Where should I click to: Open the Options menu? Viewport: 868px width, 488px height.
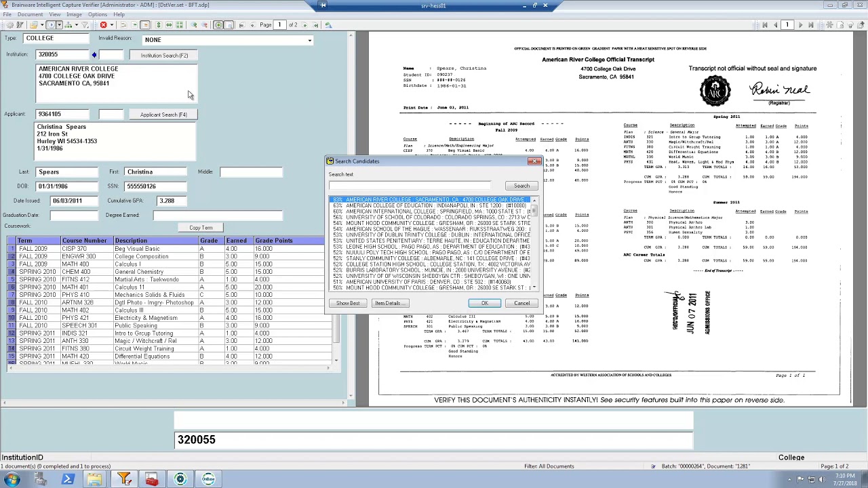(x=97, y=14)
